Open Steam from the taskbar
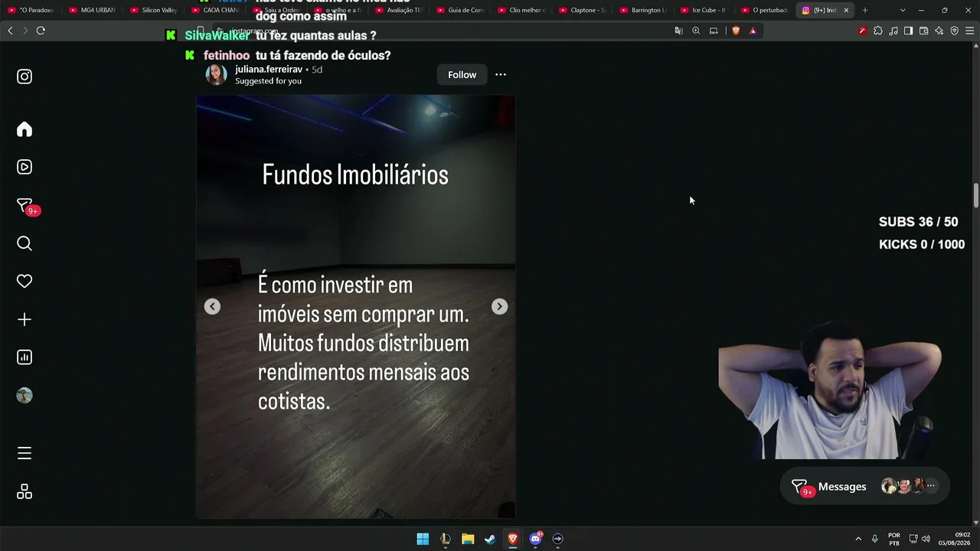 click(x=490, y=539)
